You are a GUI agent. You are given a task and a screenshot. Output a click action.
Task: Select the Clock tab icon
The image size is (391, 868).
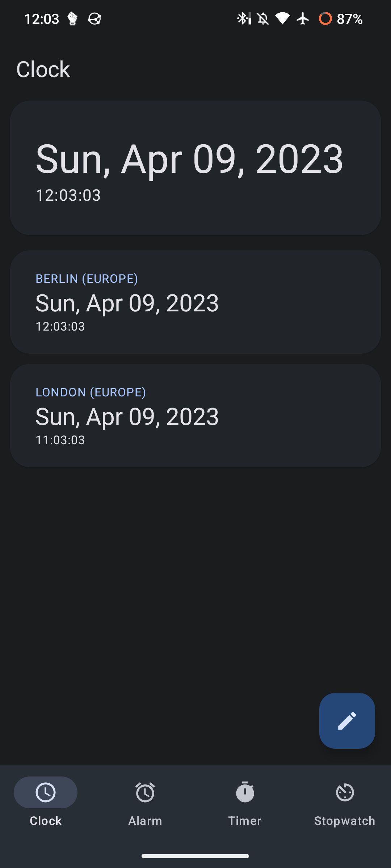[46, 792]
